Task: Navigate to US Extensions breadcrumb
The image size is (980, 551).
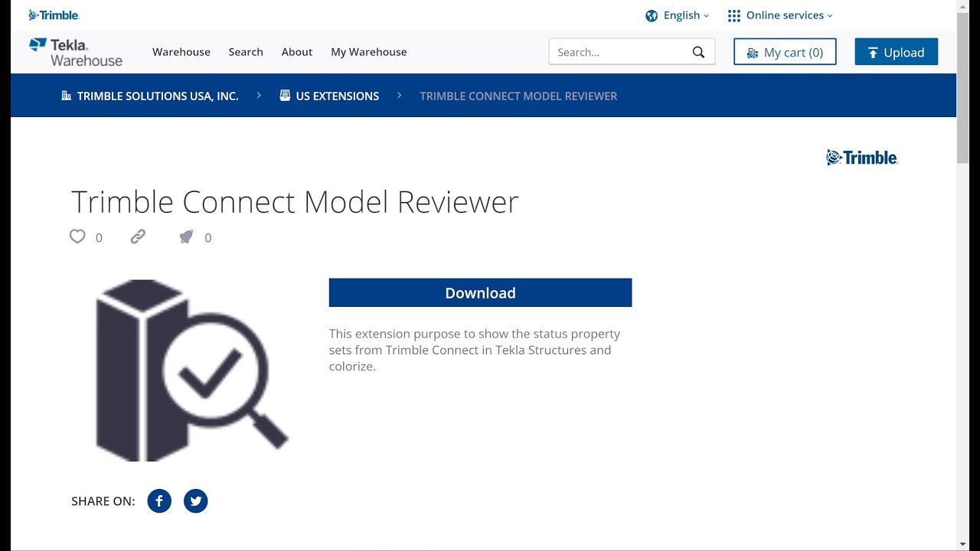Action: pyautogui.click(x=329, y=96)
